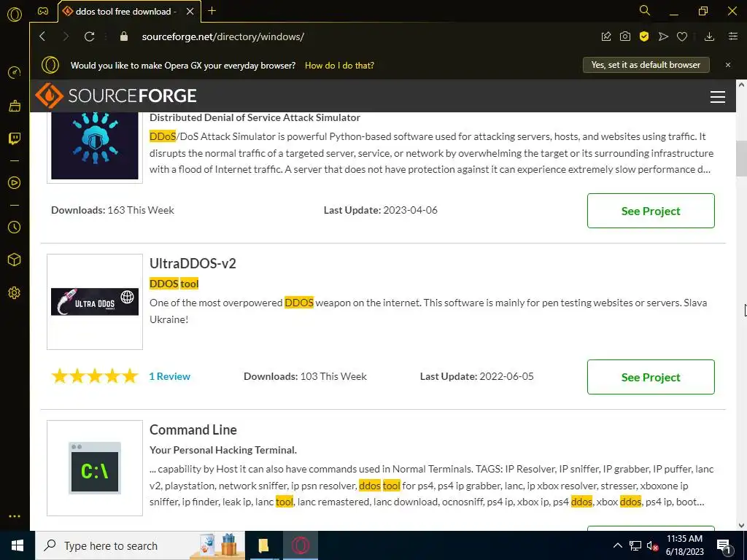Click the UltraDDOS-v2 star rating

pyautogui.click(x=94, y=376)
